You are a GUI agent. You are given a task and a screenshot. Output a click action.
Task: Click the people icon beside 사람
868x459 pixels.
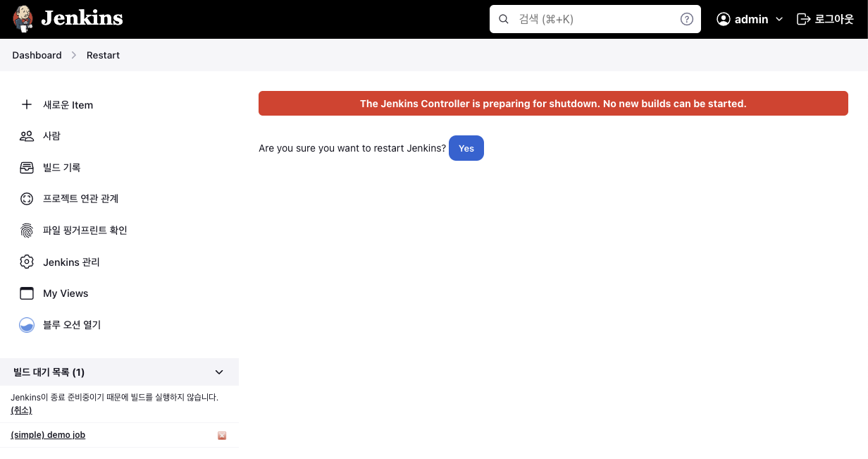pos(27,136)
